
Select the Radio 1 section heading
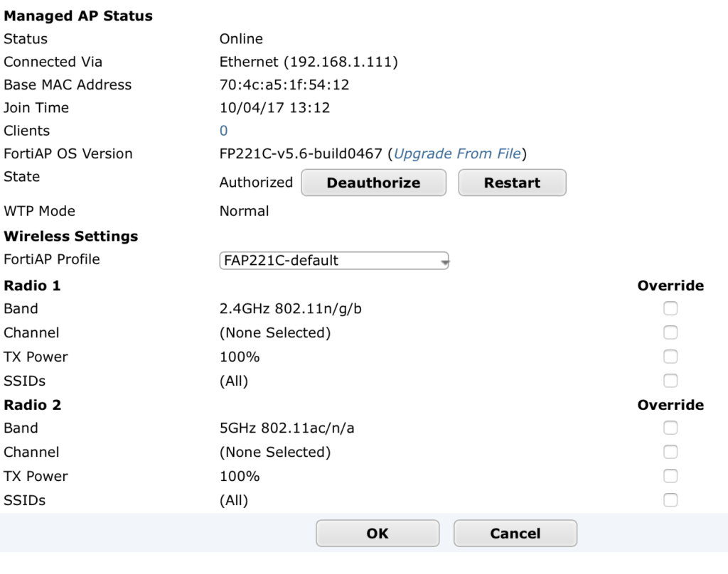[32, 286]
